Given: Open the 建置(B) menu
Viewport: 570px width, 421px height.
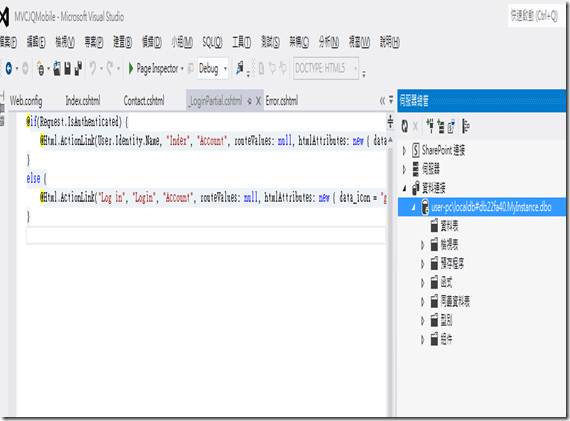Looking at the screenshot, I should click(122, 42).
